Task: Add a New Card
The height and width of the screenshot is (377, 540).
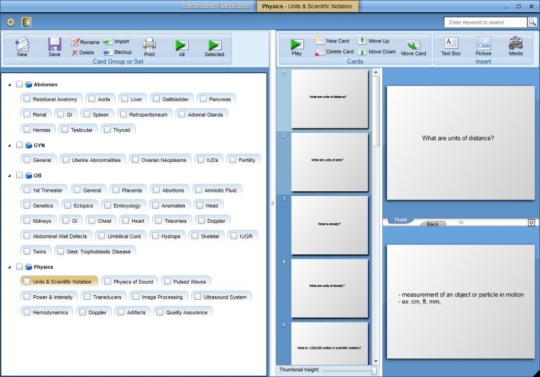Action: pyautogui.click(x=332, y=41)
